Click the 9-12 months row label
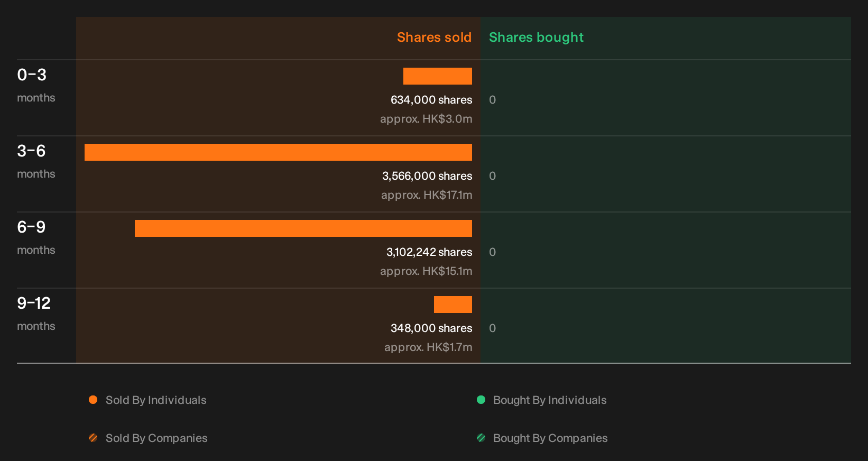The height and width of the screenshot is (461, 868). coord(36,314)
